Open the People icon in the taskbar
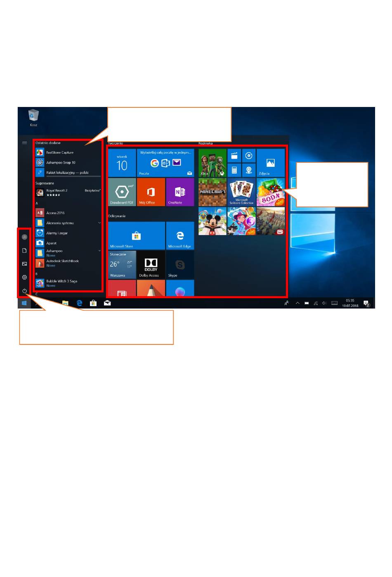 (286, 303)
